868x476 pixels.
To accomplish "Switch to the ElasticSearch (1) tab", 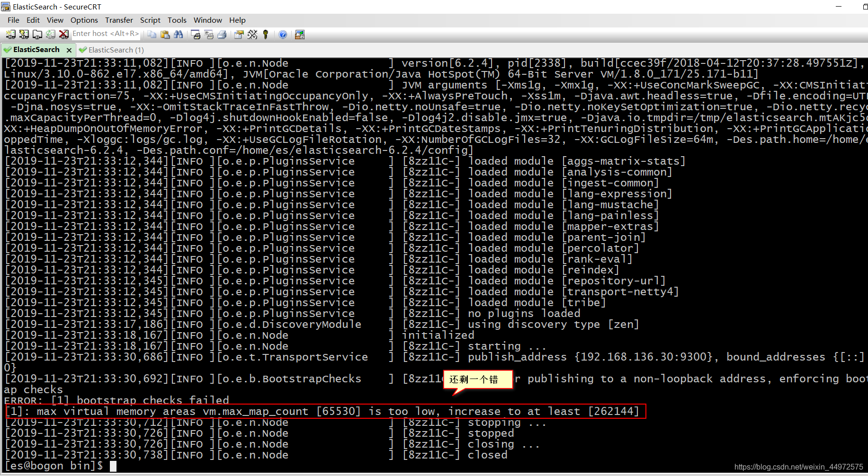I will pos(112,50).
